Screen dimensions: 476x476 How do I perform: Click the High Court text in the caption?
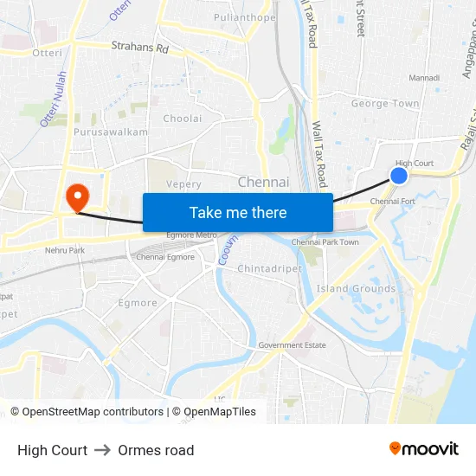[x=52, y=450]
